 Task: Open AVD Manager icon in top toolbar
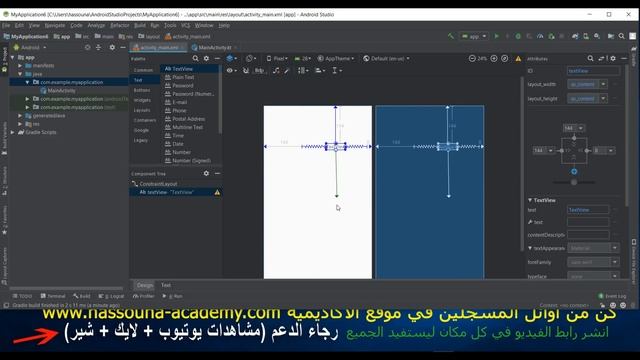(586, 36)
